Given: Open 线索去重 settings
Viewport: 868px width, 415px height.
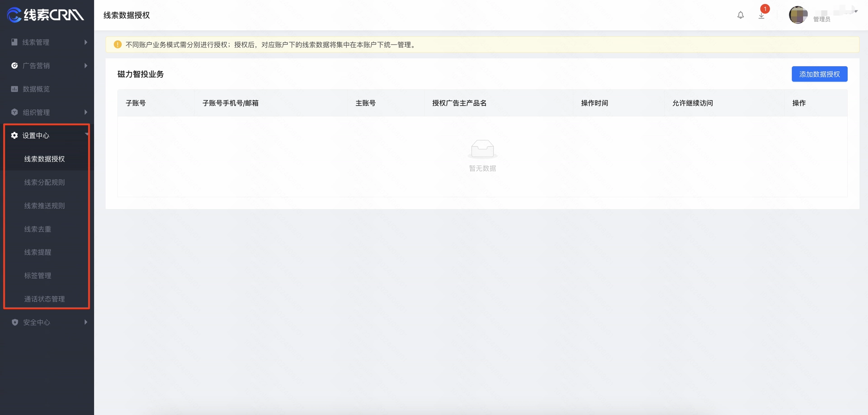Looking at the screenshot, I should click(38, 229).
